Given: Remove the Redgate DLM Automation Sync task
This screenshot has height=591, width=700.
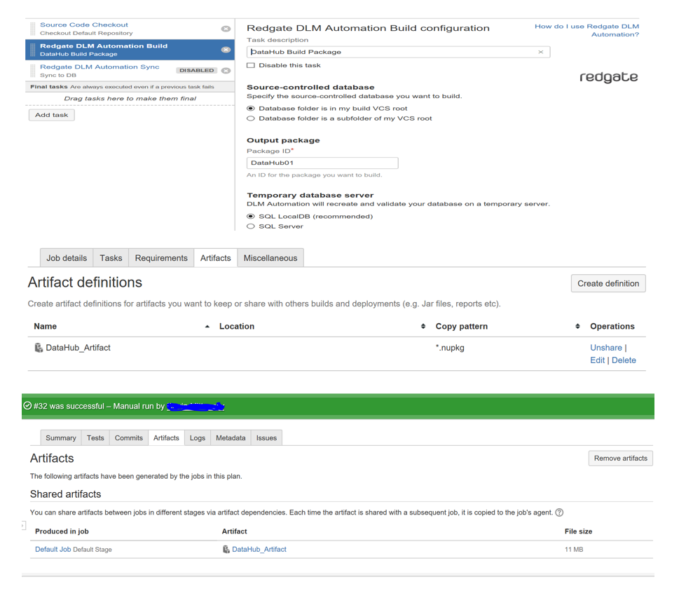Looking at the screenshot, I should [x=226, y=71].
